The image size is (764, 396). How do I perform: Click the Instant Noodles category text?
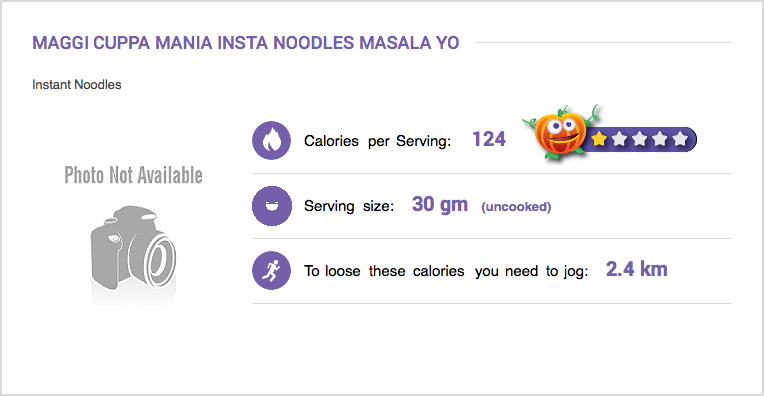(76, 85)
